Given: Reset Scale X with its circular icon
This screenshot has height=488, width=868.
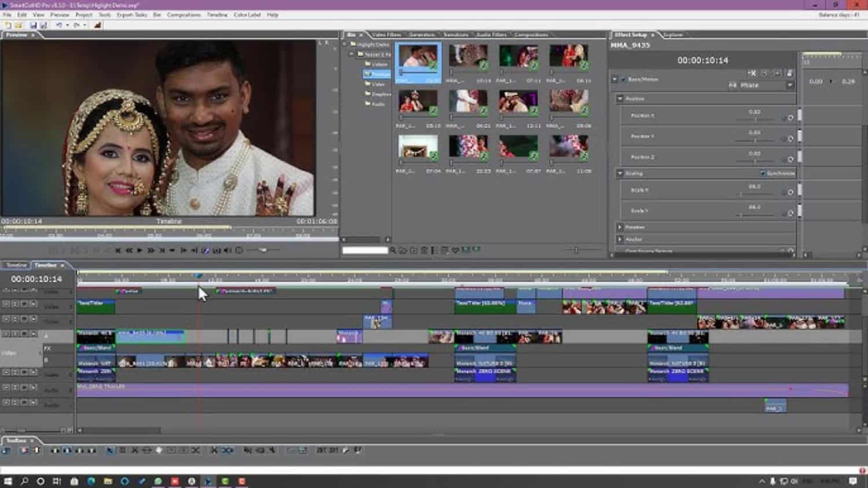Looking at the screenshot, I should 790,193.
